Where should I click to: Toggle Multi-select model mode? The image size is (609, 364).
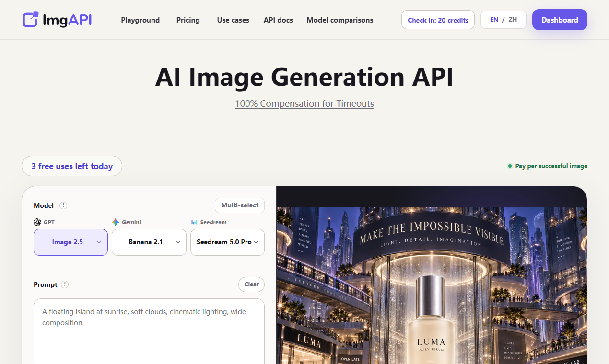click(x=240, y=205)
